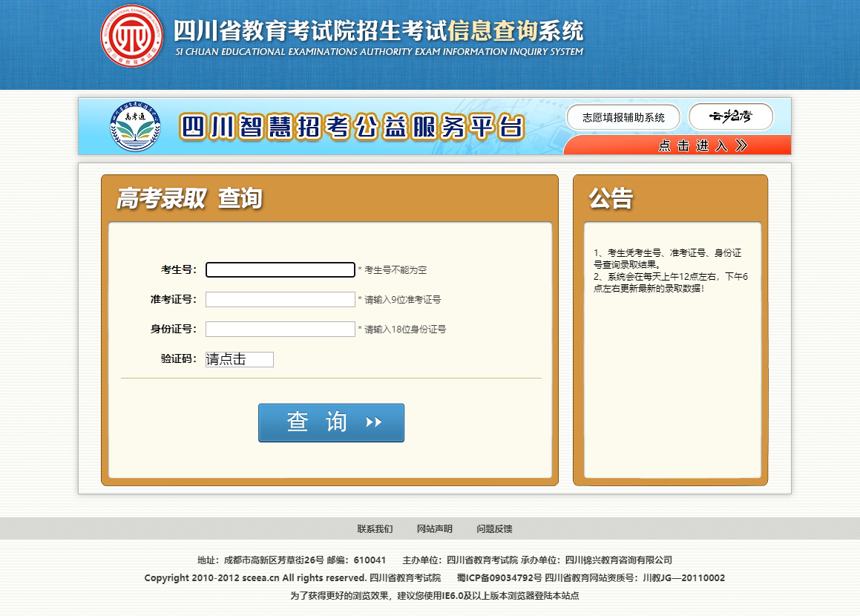Open the 云招考 button in banner
This screenshot has width=860, height=616.
[731, 117]
